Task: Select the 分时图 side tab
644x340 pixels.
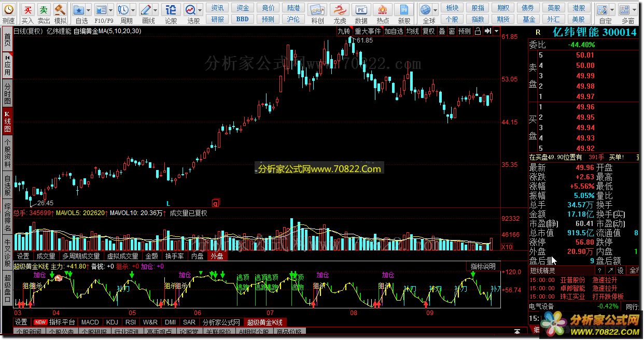Action: pos(7,94)
